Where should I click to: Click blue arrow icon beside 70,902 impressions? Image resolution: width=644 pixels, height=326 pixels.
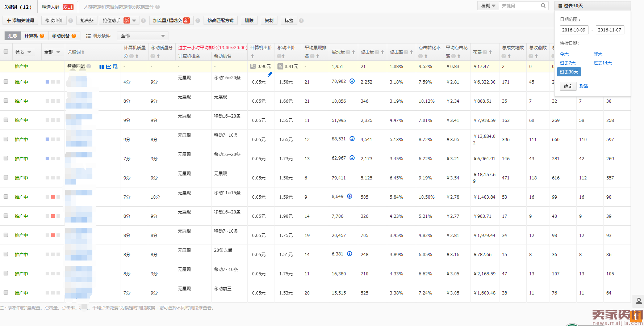tap(352, 81)
